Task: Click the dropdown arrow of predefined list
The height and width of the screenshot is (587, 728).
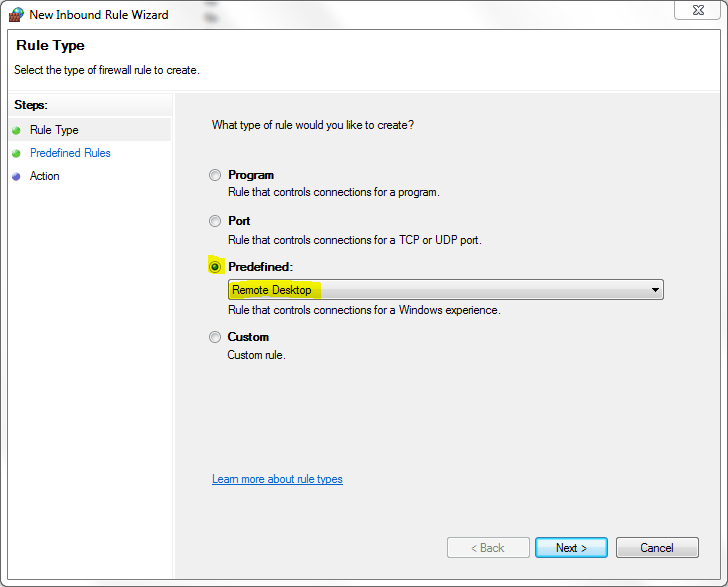Action: coord(655,290)
